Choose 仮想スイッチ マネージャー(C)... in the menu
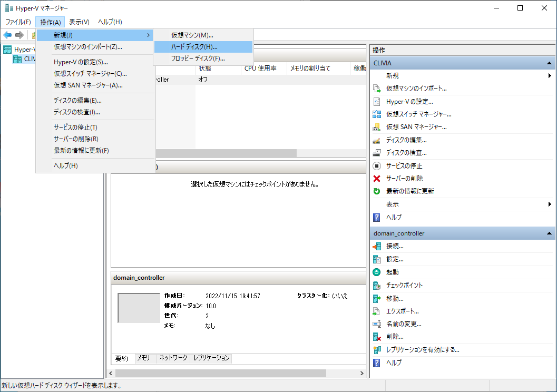Screen dimensions: 557x392 [95, 74]
